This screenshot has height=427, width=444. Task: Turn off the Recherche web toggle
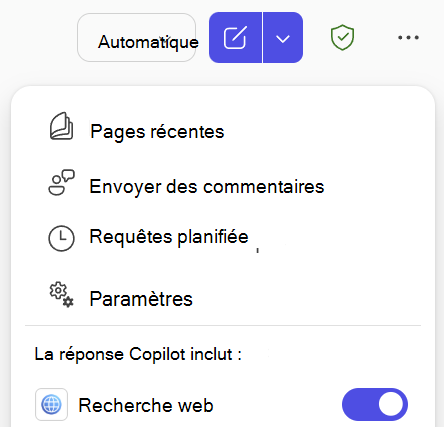coord(375,404)
